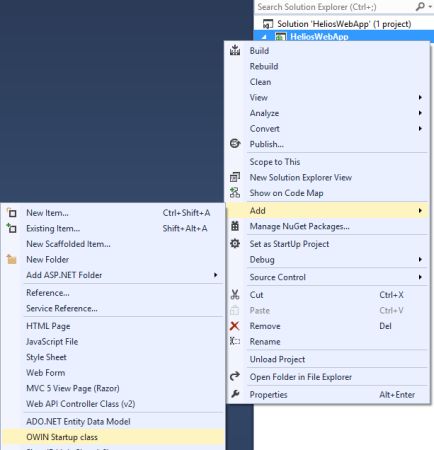Click the Build icon in context menu
The width and height of the screenshot is (434, 450).
coord(235,50)
